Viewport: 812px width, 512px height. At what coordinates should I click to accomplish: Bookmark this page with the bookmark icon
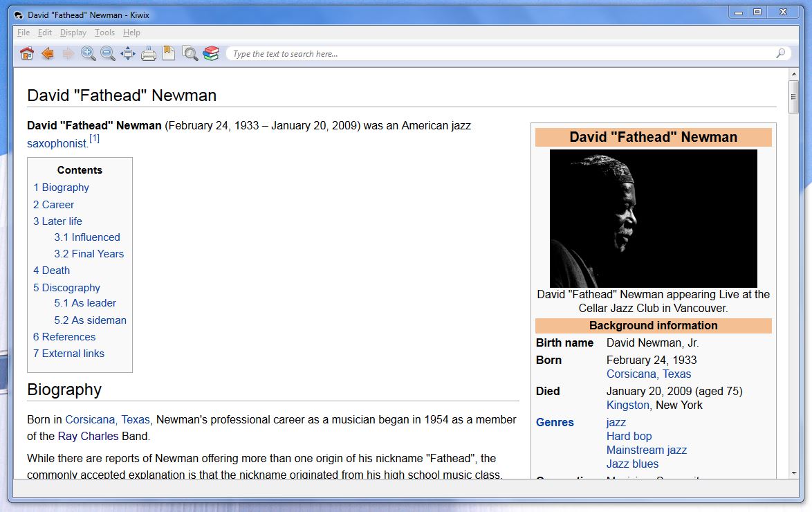click(x=169, y=53)
